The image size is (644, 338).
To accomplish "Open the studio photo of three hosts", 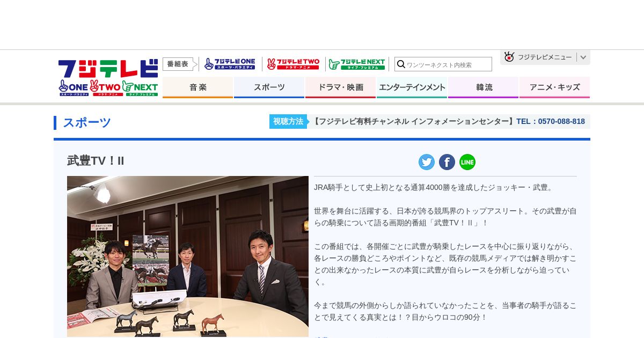I will 188,256.
